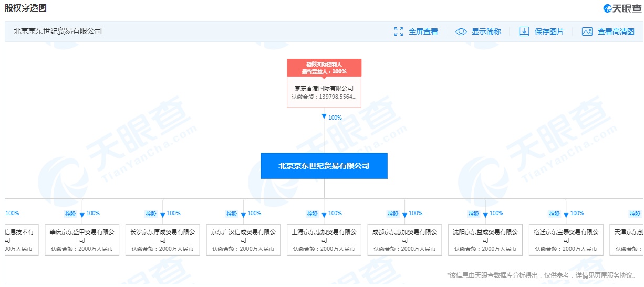Select the 成都京东崒加贸易有限公司 subsidiary box
The height and width of the screenshot is (287, 644).
[404, 240]
